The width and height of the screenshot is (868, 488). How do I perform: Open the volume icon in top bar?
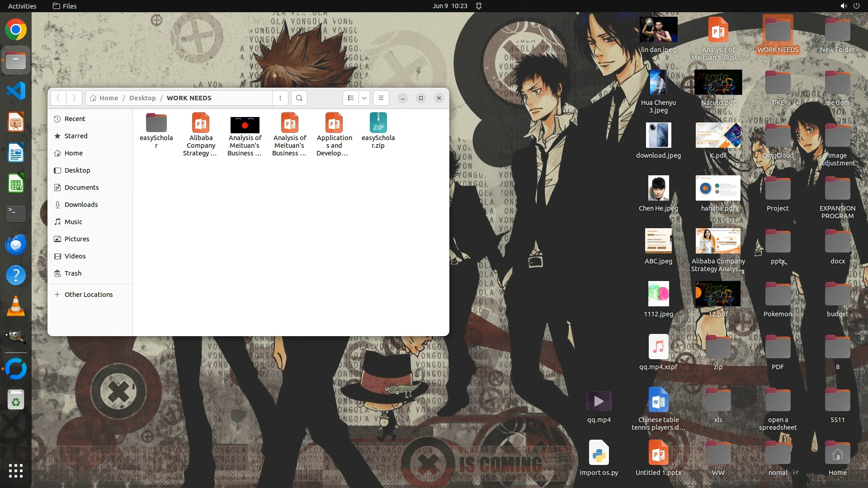tap(843, 6)
